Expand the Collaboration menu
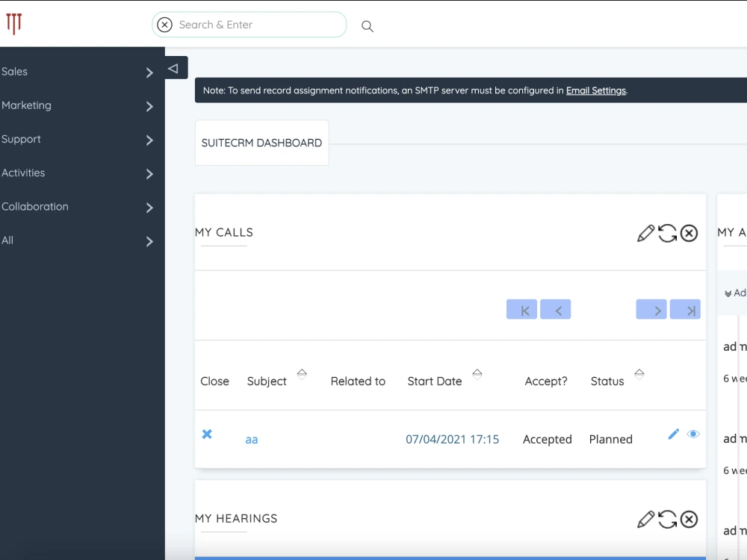Image resolution: width=747 pixels, height=560 pixels. [x=75, y=207]
